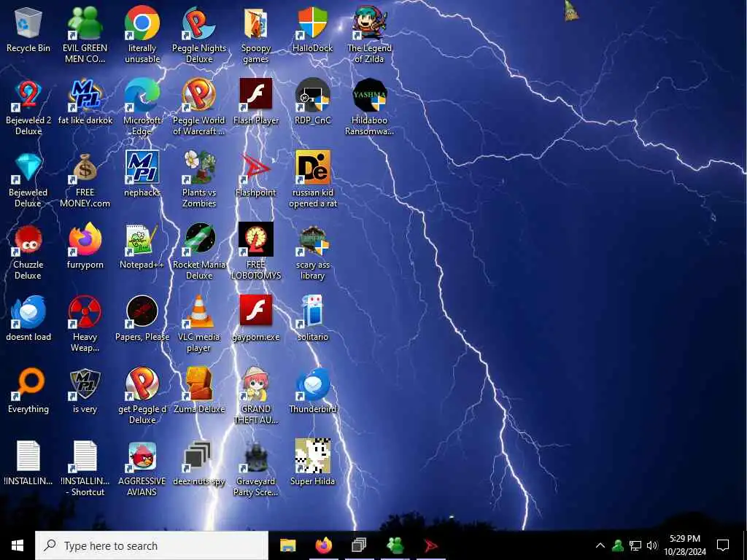Select the VLC media player icon

pyautogui.click(x=199, y=312)
